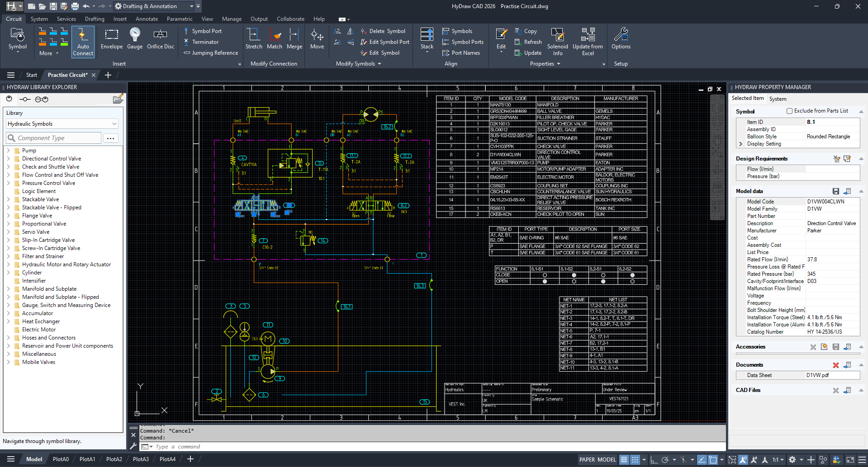Viewport: 868px width, 467px height.
Task: Expand the Pump symbol category
Action: tap(9, 150)
